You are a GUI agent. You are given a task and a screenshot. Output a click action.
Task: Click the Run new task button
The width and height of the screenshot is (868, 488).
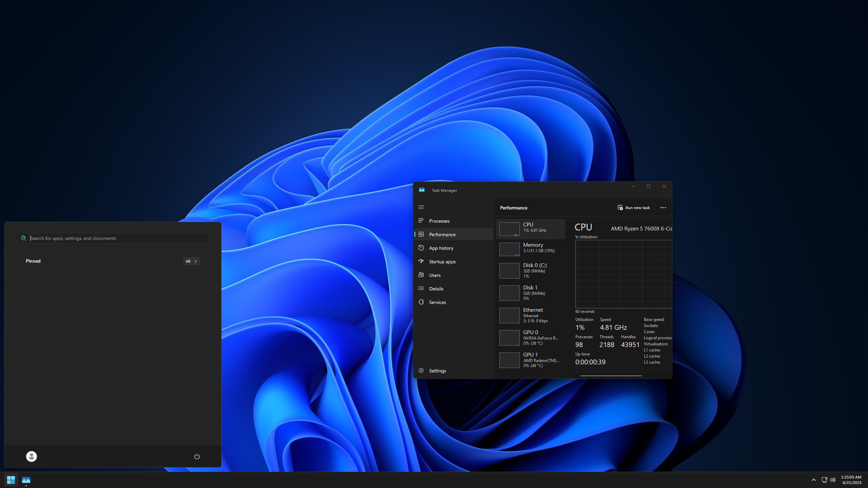(x=634, y=208)
